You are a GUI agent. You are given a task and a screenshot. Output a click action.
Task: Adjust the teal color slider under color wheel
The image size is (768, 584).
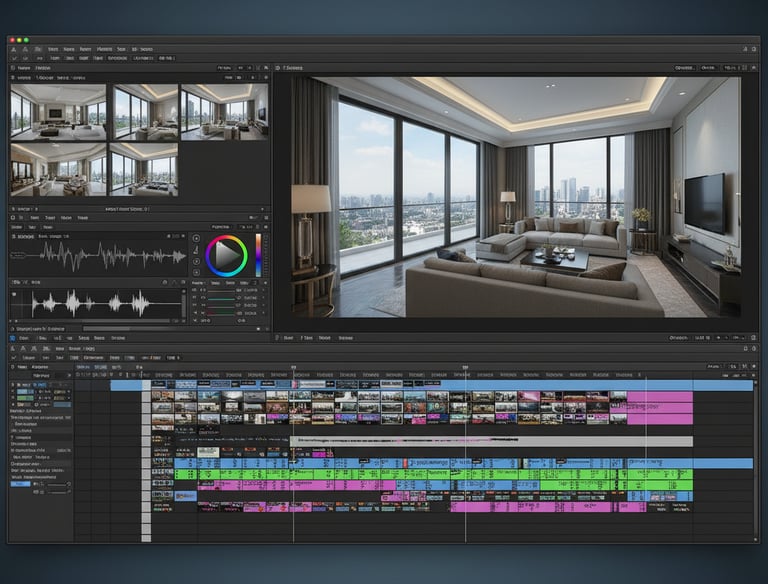(221, 298)
